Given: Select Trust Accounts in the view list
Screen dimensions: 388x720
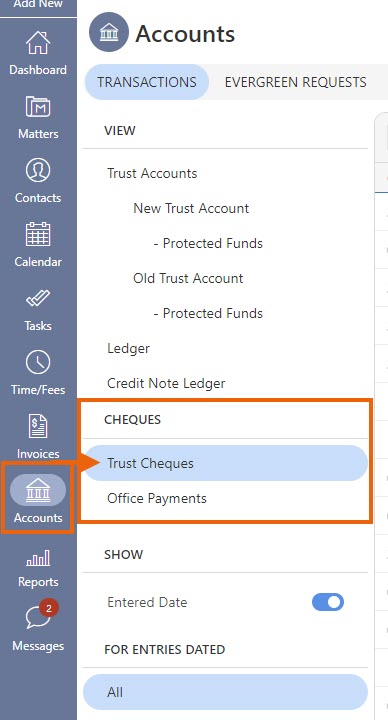Looking at the screenshot, I should tap(152, 174).
